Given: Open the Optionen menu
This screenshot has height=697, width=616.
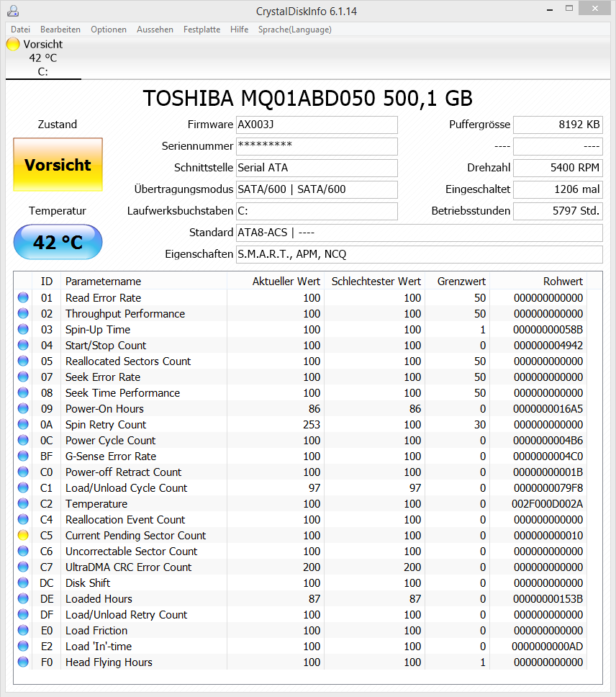Looking at the screenshot, I should pyautogui.click(x=109, y=30).
